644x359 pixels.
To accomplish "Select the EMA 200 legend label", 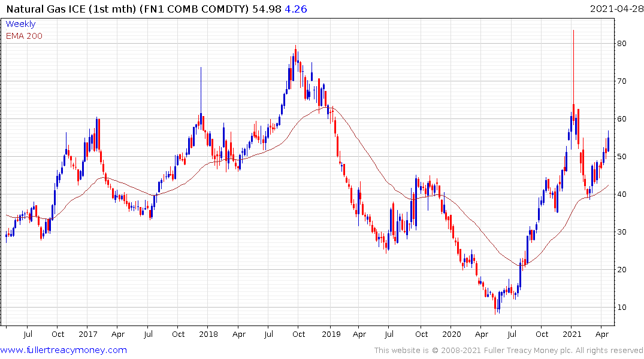I will coord(24,36).
